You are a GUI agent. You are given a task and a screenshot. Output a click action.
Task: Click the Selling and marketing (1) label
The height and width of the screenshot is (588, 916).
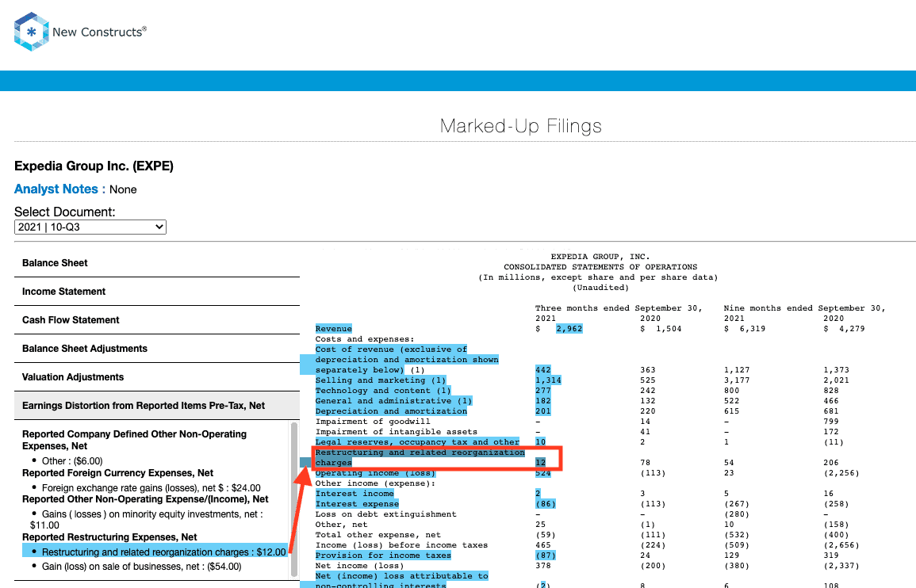tap(381, 380)
